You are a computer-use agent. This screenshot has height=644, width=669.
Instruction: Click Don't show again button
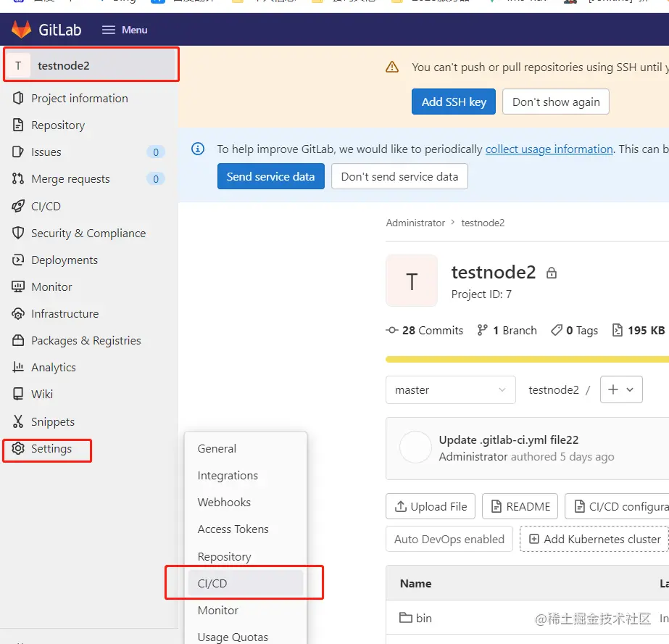555,102
